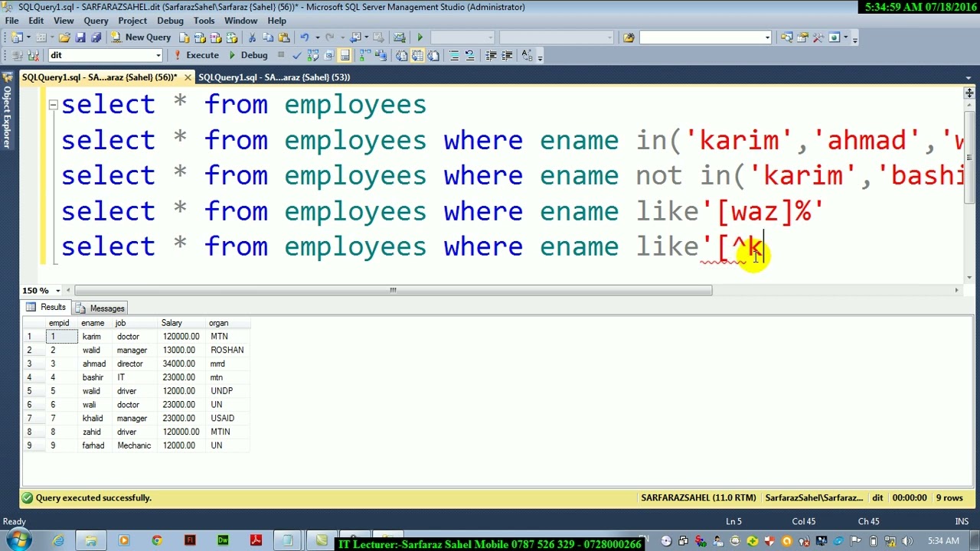Click the Uncomment selected lines icon

click(469, 55)
